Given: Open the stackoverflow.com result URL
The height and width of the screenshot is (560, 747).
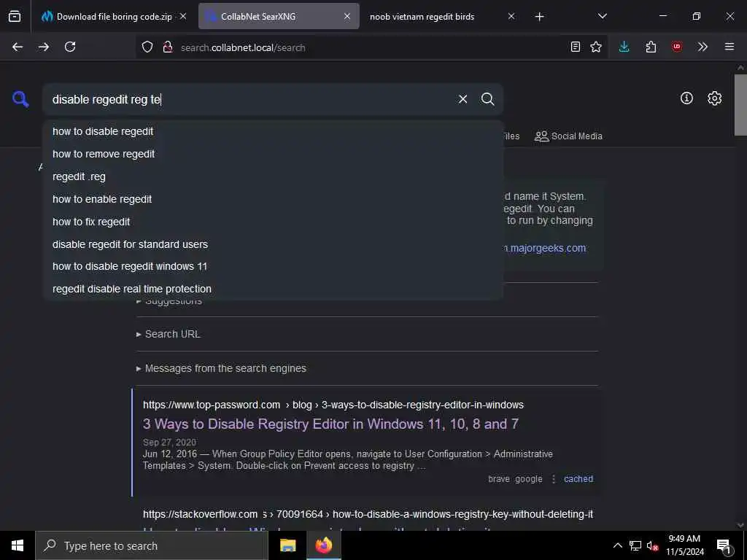Looking at the screenshot, I should pos(368,514).
